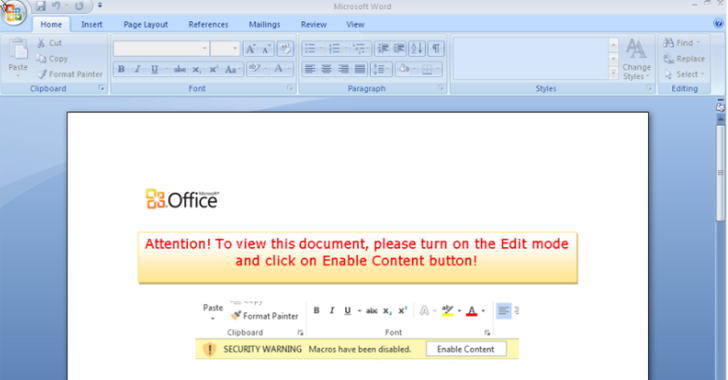Toggle Bold formatting in Font group
The width and height of the screenshot is (728, 380).
(121, 69)
